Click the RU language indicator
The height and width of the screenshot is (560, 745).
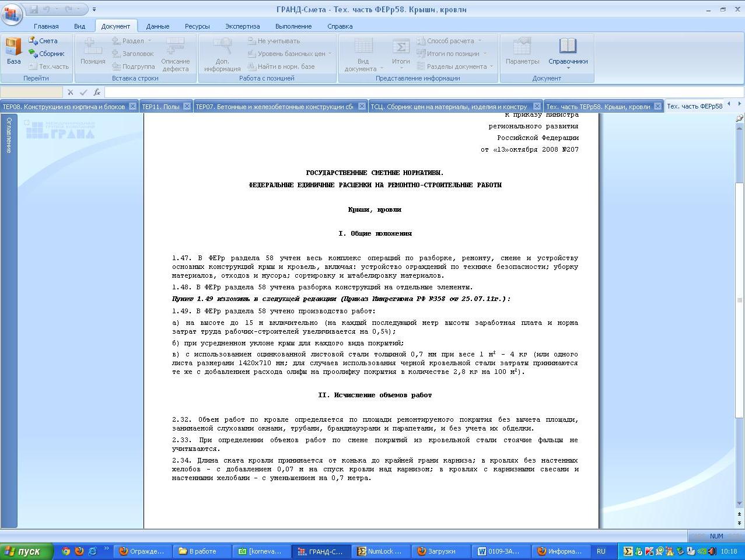click(601, 551)
